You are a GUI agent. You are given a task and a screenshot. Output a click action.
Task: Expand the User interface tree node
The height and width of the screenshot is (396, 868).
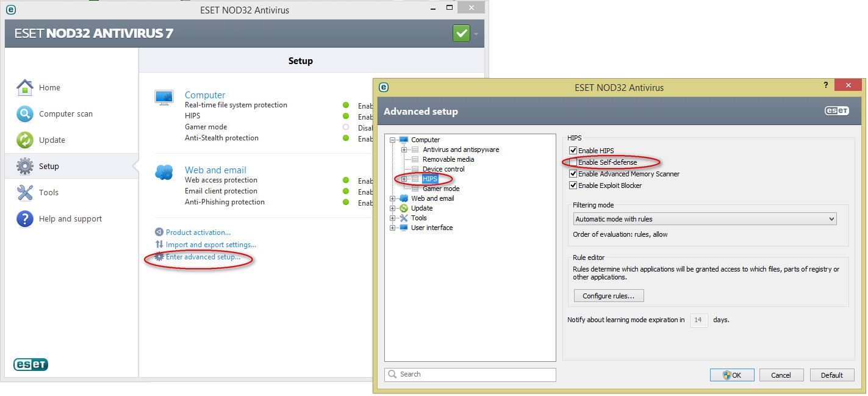click(393, 228)
